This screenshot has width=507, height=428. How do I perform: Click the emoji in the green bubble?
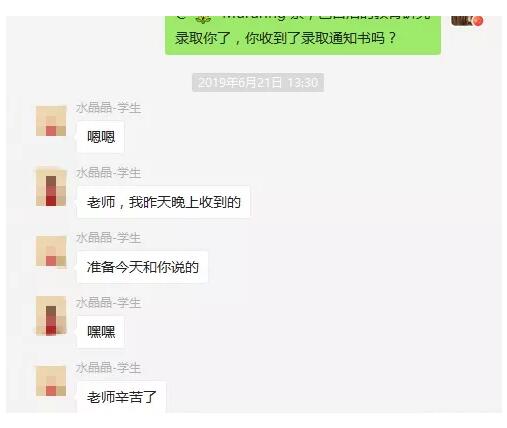[203, 19]
